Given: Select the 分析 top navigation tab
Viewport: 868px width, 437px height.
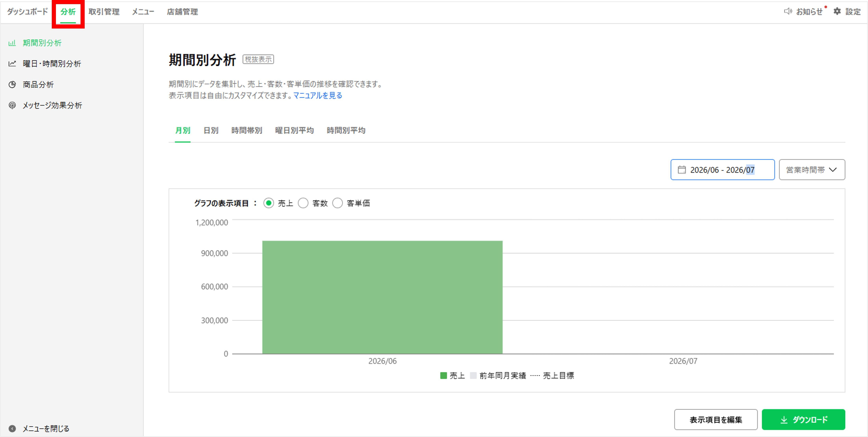Looking at the screenshot, I should [68, 12].
